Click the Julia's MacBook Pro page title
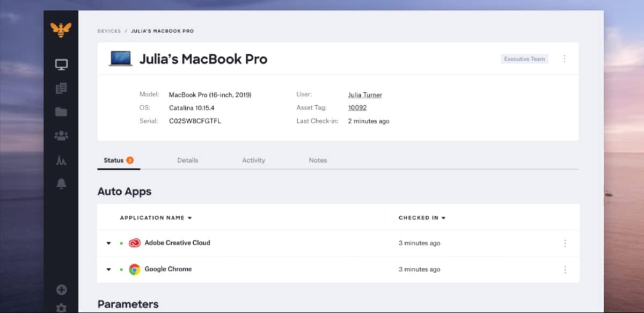 pyautogui.click(x=203, y=59)
